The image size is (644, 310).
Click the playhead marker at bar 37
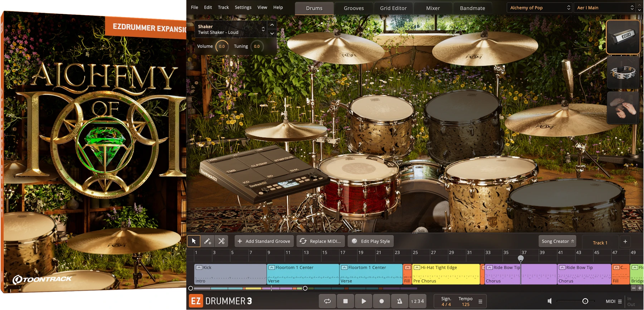pyautogui.click(x=521, y=258)
